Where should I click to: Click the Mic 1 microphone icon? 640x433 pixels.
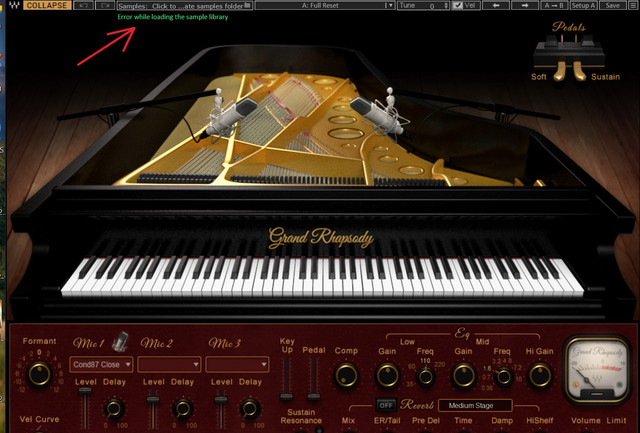[120, 342]
